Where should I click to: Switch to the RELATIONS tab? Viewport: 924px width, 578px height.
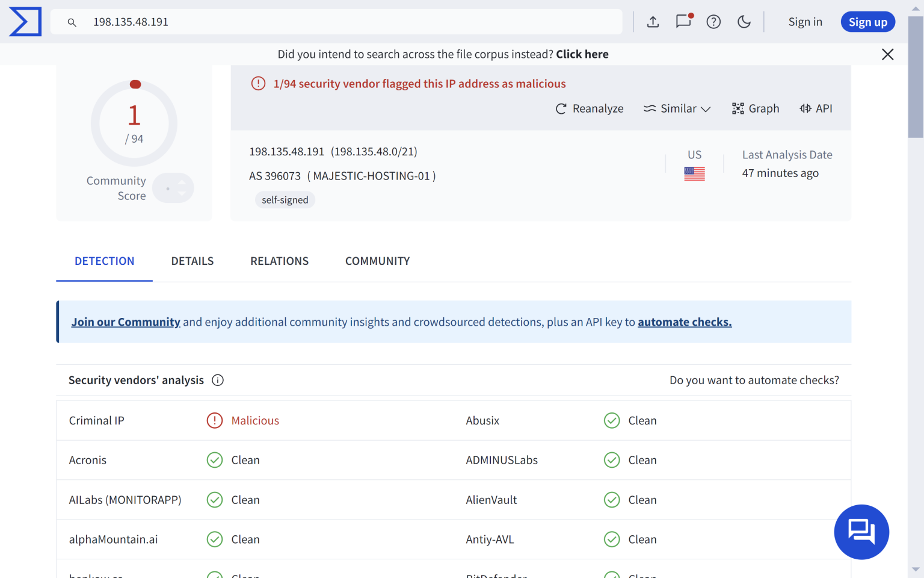click(279, 261)
